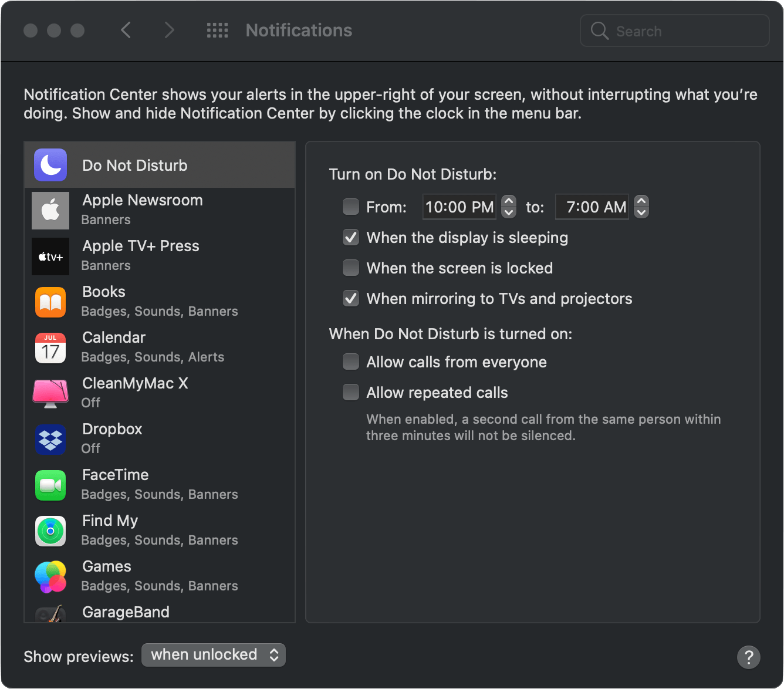Show all preferences grid icon
Viewport: 784px width, 689px height.
(217, 31)
